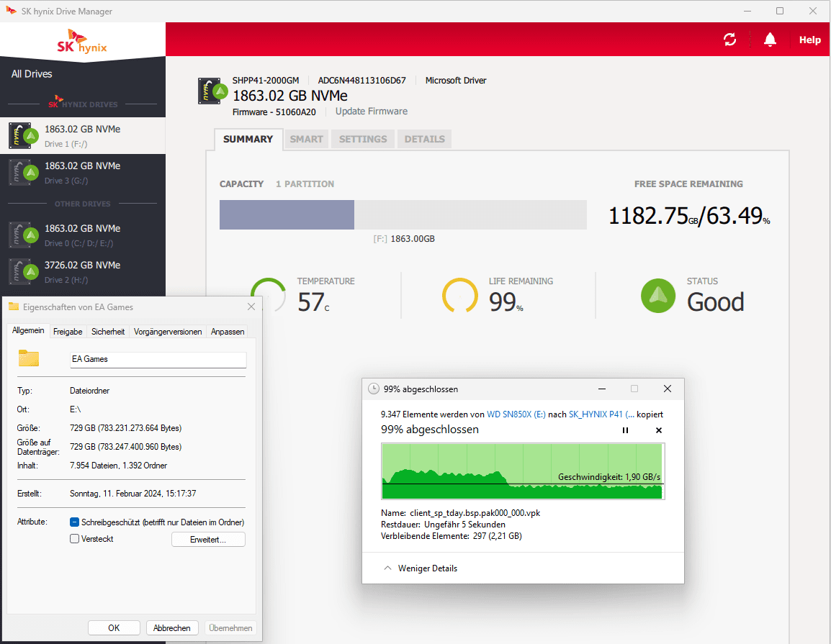Select Drive 2 (H:/) 3726.02 GB icon
This screenshot has height=644, width=831.
[x=23, y=272]
